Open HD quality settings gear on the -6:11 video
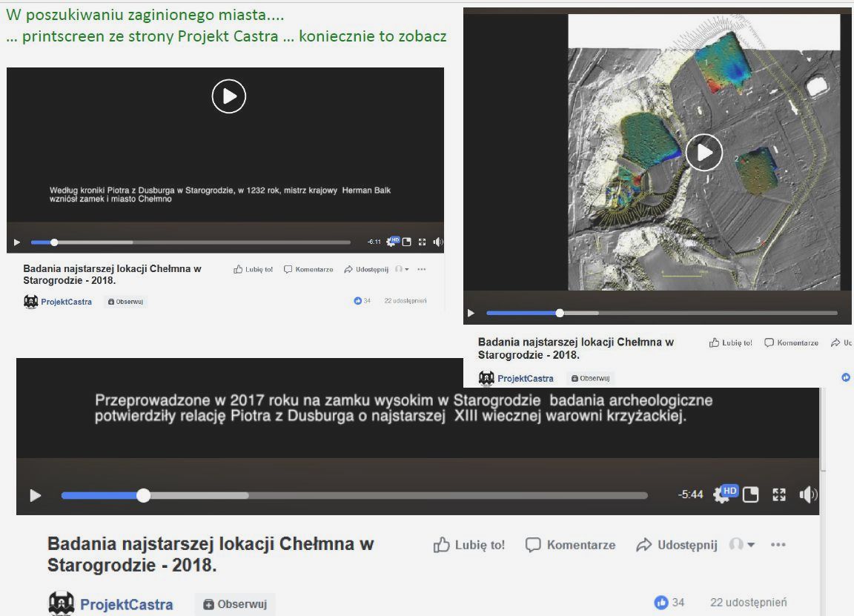The image size is (854, 616). coord(391,242)
